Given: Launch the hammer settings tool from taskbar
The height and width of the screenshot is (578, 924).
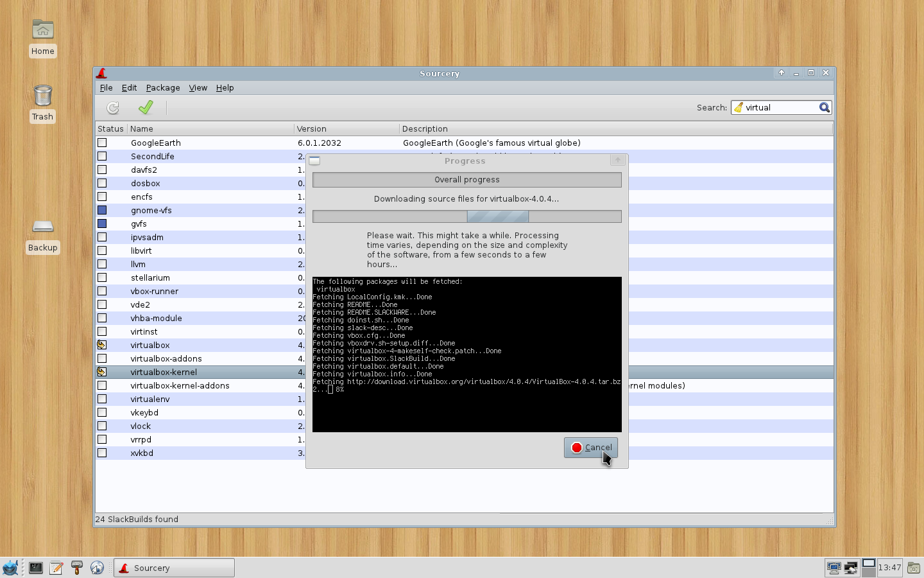Looking at the screenshot, I should pos(77,568).
